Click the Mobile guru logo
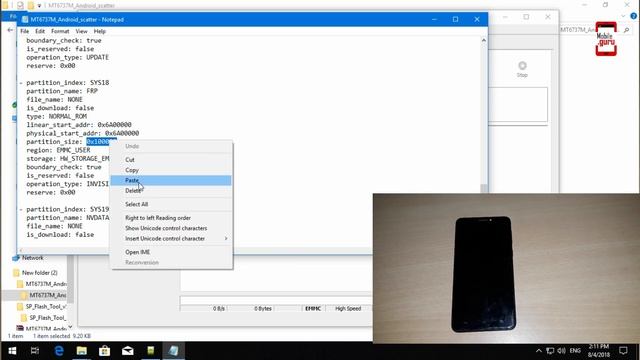 [x=606, y=39]
